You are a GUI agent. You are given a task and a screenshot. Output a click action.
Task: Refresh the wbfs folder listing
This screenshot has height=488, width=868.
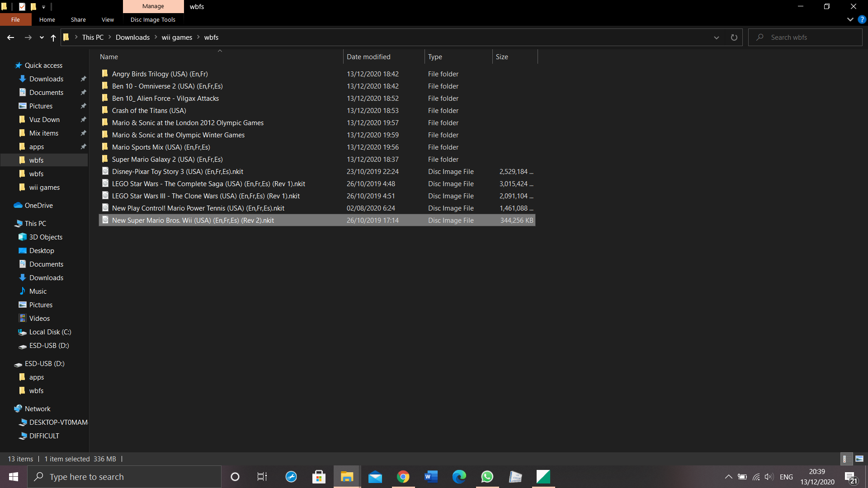(x=734, y=38)
